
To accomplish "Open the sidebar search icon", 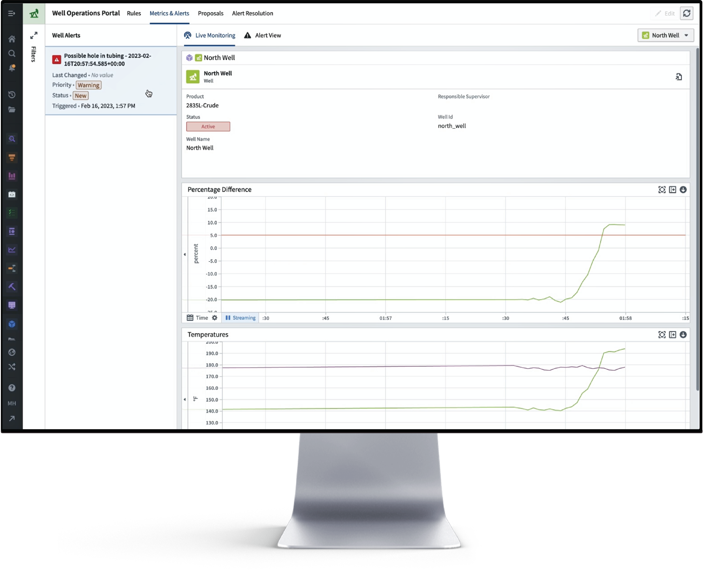I will coord(12,53).
